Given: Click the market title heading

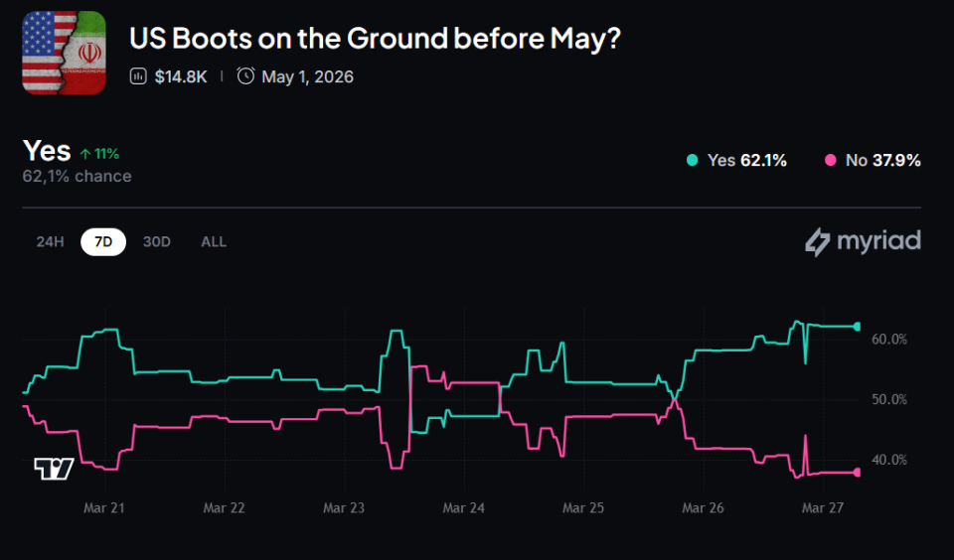Looking at the screenshot, I should click(x=377, y=40).
